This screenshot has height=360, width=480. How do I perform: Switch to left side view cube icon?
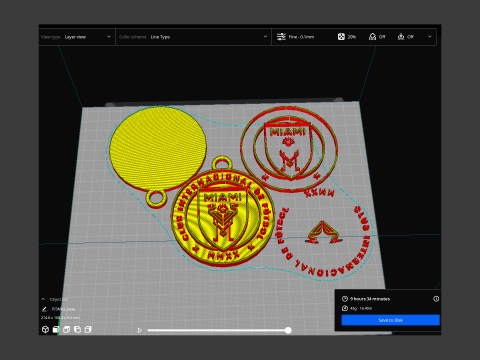tap(77, 330)
